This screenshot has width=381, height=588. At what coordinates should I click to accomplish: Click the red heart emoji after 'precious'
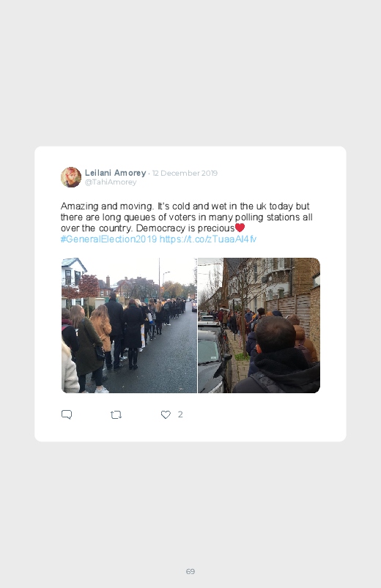[240, 228]
